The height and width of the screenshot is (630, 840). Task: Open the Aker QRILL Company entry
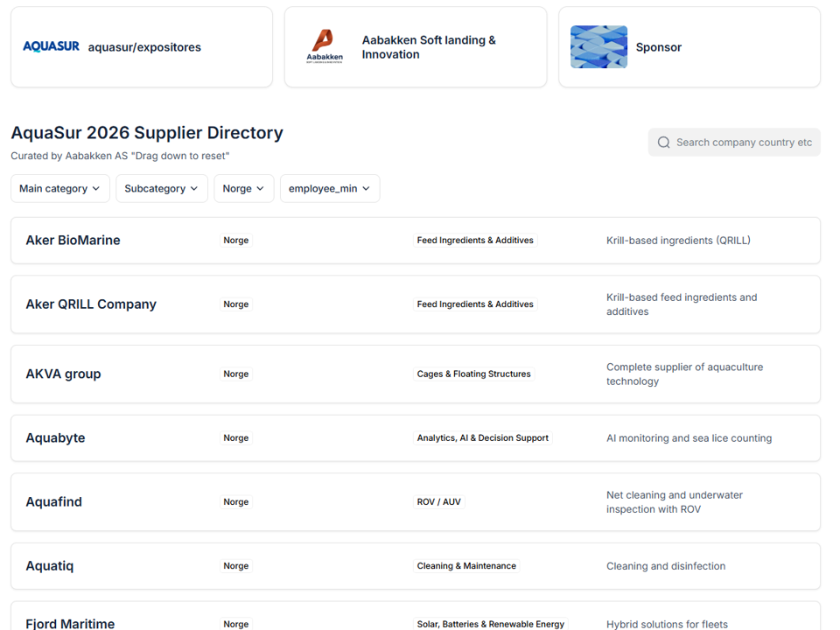point(91,304)
